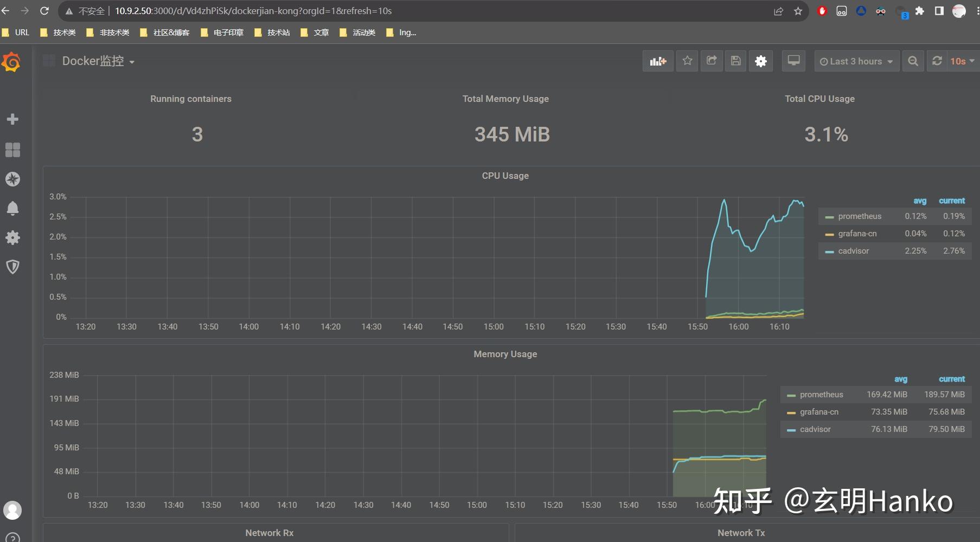Open the 10s refresh interval dropdown

962,61
